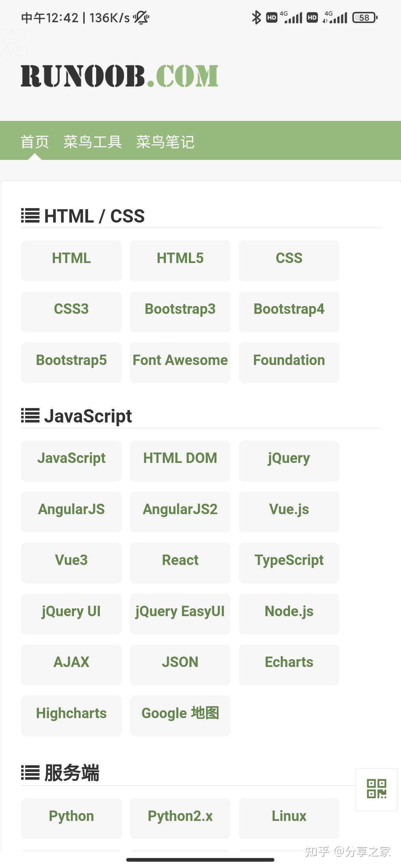The width and height of the screenshot is (401, 868).
Task: Switch to the 首页 tab
Action: point(35,142)
